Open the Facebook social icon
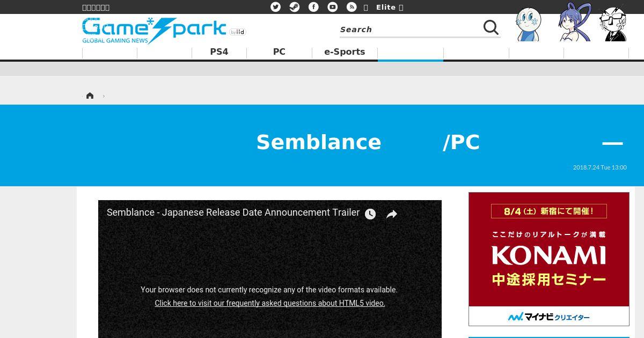 tap(314, 7)
